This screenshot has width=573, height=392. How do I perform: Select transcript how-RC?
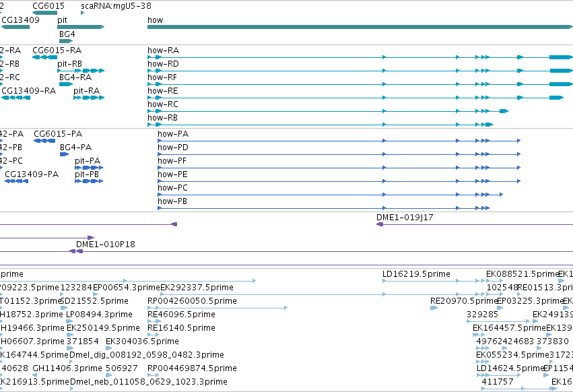pyautogui.click(x=328, y=111)
